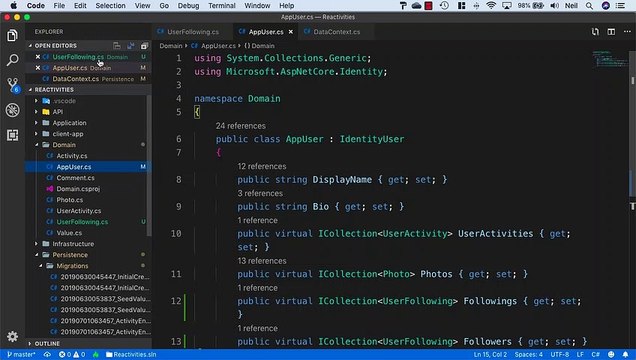Close AppUser.cs in Open Editors list
The height and width of the screenshot is (360, 636).
tap(38, 68)
